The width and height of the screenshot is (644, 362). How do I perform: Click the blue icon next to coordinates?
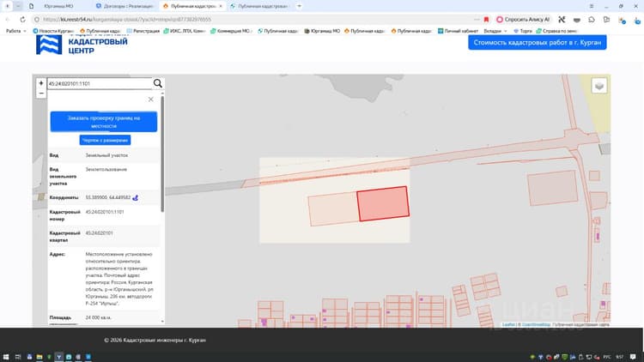[x=135, y=197]
